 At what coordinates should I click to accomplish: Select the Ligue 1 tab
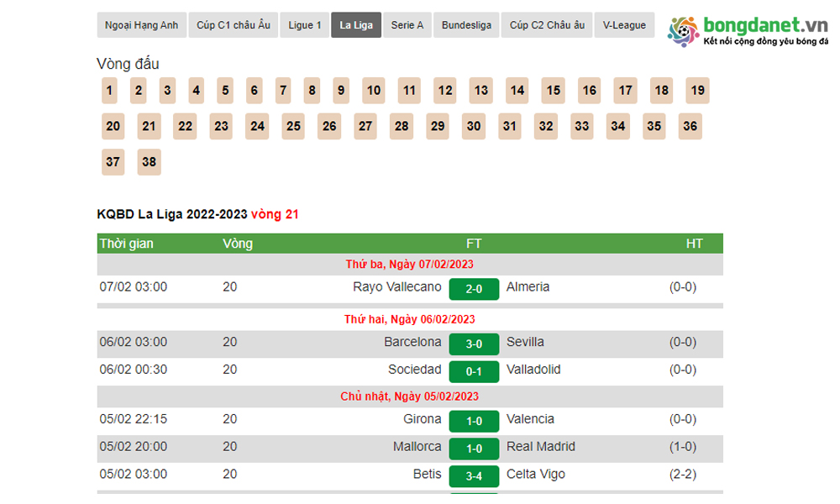tap(304, 25)
